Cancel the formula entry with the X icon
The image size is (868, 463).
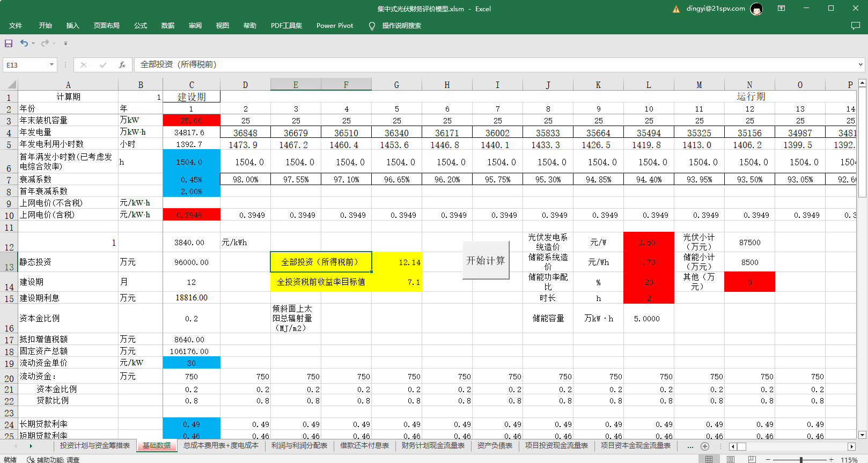pos(84,65)
